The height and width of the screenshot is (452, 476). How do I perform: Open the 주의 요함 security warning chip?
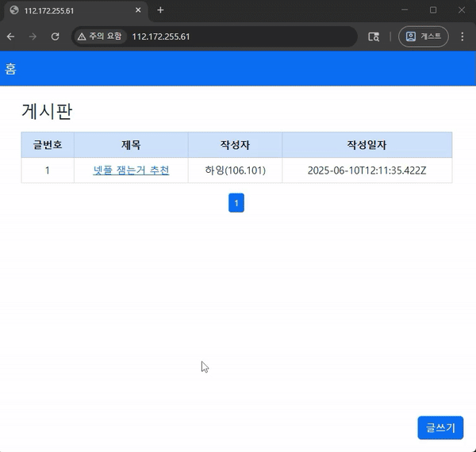tap(100, 36)
